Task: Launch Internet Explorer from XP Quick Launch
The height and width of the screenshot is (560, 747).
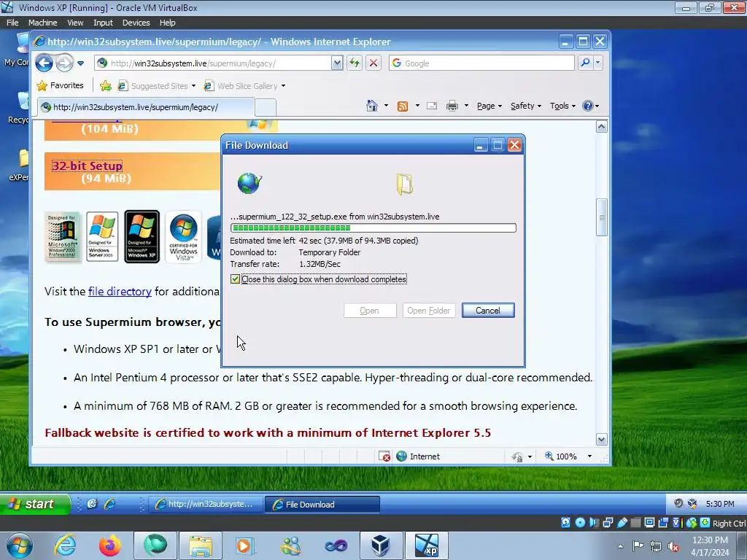Action: 110,504
